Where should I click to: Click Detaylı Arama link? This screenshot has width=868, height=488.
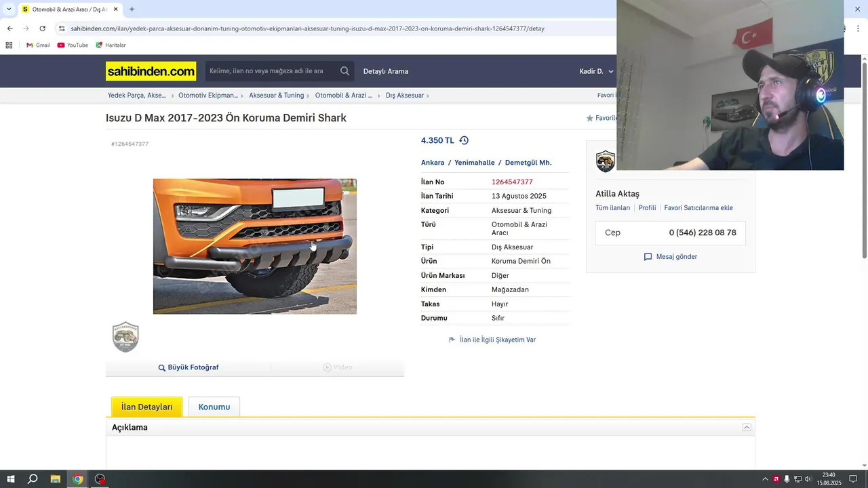pos(386,71)
